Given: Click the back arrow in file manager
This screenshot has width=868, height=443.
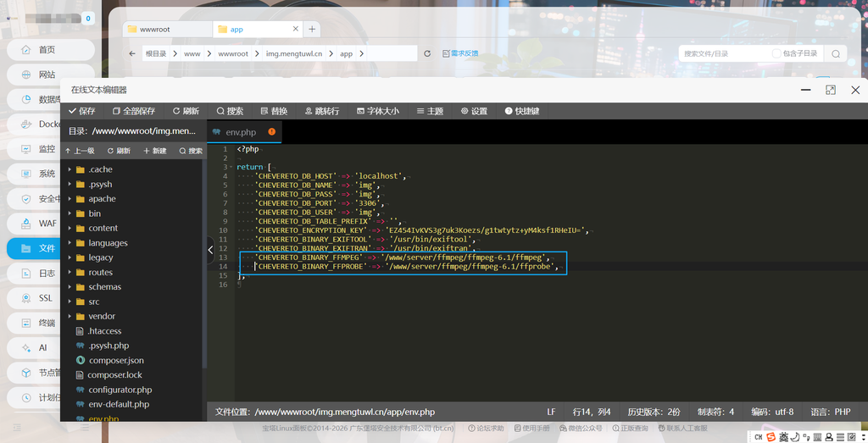Looking at the screenshot, I should click(x=131, y=53).
